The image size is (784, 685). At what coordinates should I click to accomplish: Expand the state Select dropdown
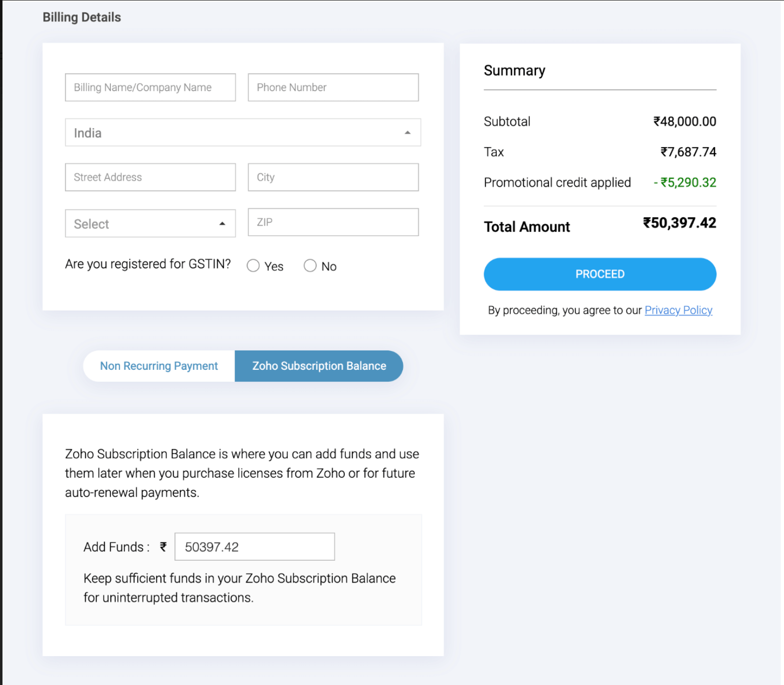pyautogui.click(x=150, y=224)
